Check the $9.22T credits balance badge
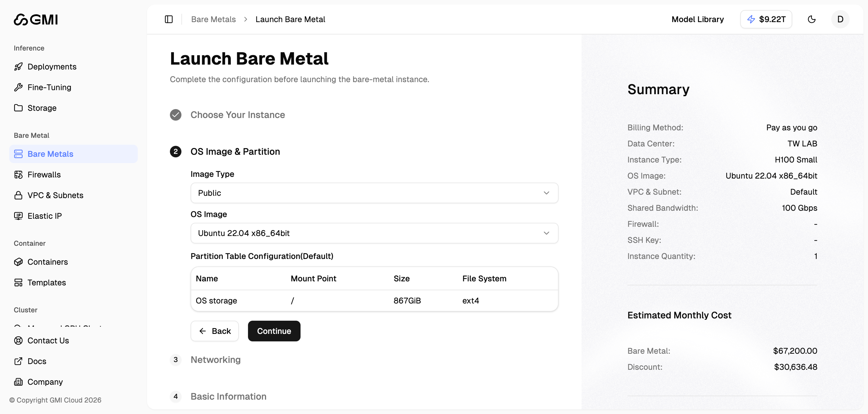 (766, 19)
